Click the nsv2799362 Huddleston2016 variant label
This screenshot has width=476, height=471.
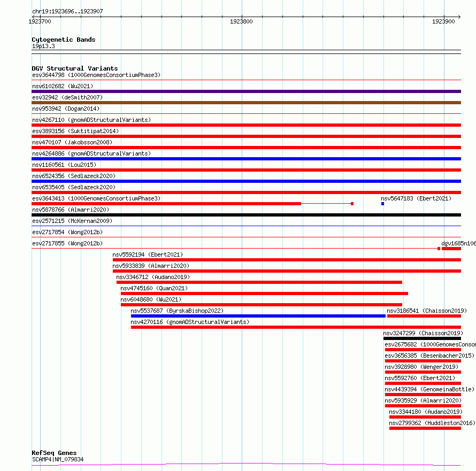pyautogui.click(x=432, y=423)
